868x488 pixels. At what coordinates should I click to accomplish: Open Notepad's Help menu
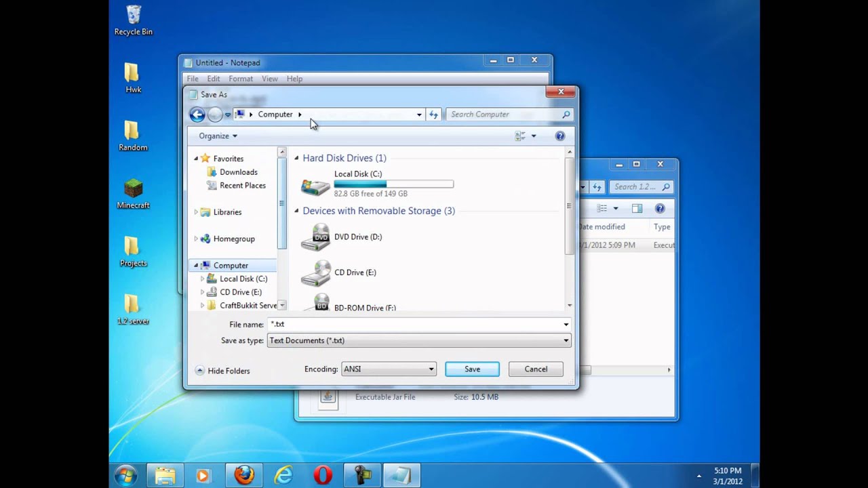(294, 79)
